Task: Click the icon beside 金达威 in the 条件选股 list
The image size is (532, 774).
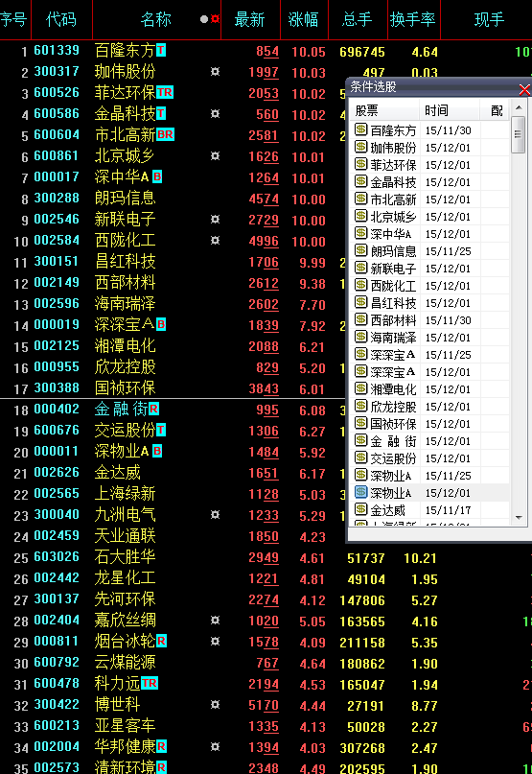Action: [360, 510]
